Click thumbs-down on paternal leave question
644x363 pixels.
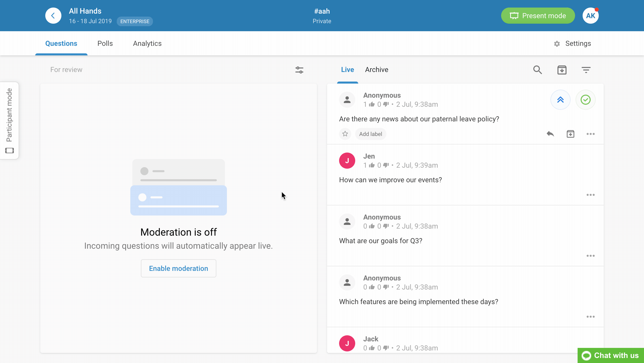[x=386, y=104]
